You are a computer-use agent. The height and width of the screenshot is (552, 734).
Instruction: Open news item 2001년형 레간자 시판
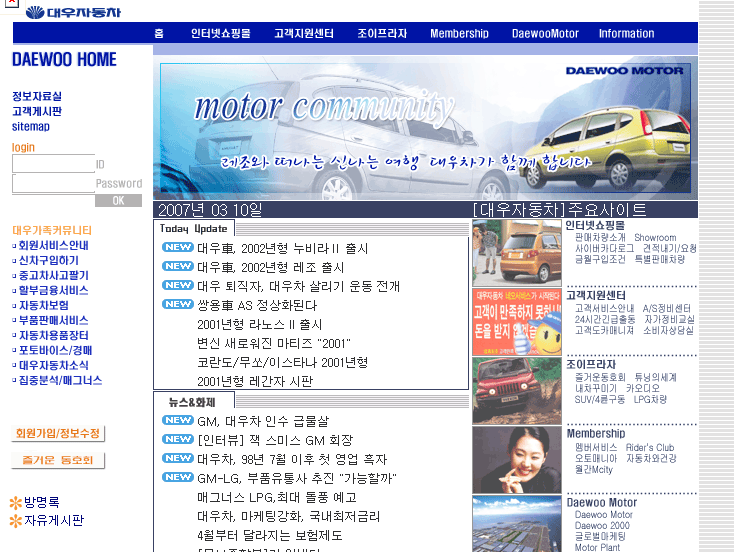click(255, 381)
